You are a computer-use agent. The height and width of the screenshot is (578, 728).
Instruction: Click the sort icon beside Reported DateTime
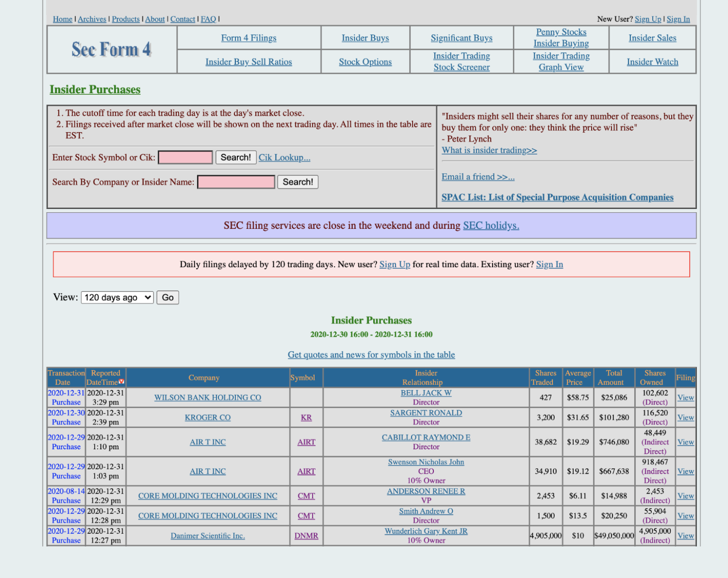121,382
